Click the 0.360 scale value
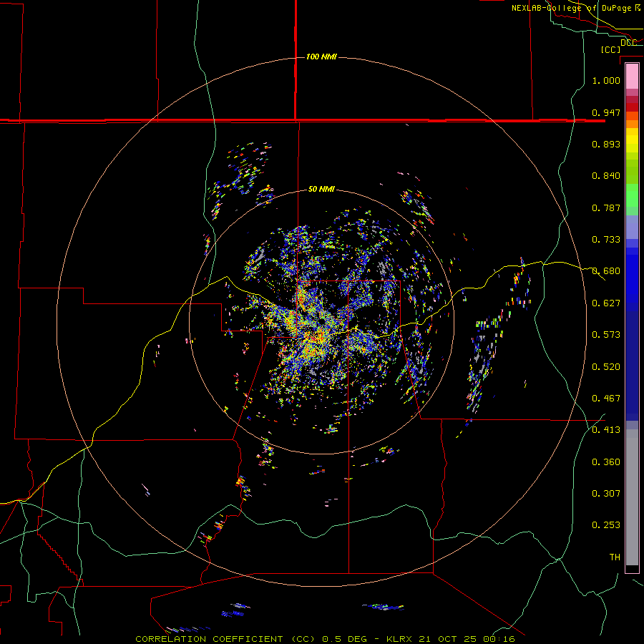This screenshot has height=644, width=644. 606,462
